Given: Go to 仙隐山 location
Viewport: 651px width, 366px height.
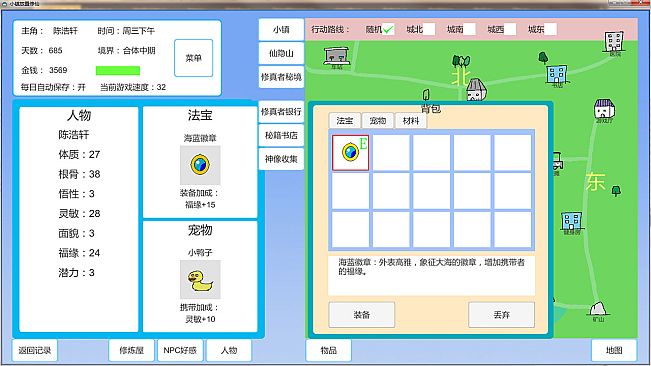Looking at the screenshot, I should tap(281, 53).
